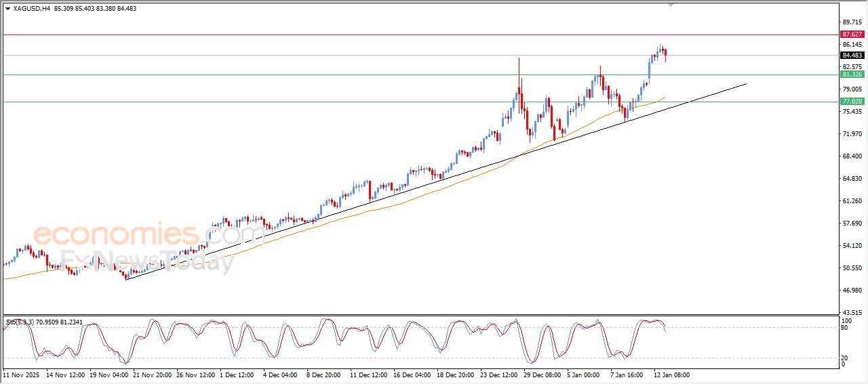Click the chart shift triangle marker at top
The image size is (868, 384).
[x=671, y=5]
